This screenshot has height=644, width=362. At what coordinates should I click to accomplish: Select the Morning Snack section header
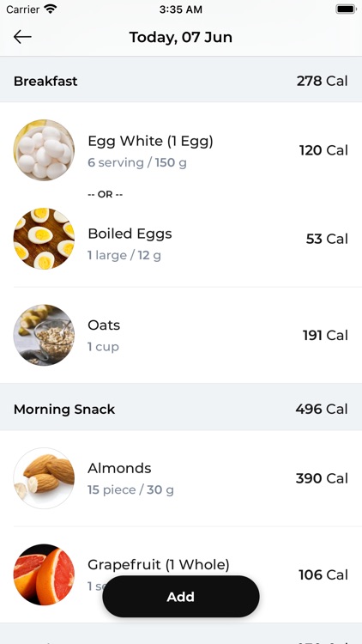[x=181, y=409]
